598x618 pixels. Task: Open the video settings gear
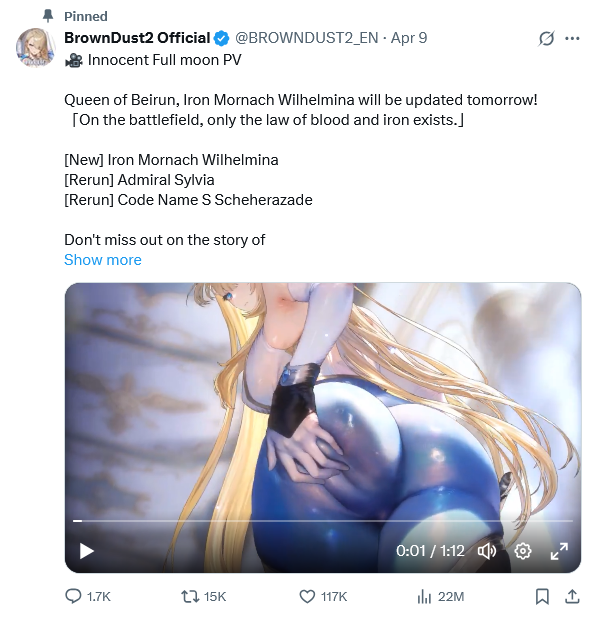click(523, 551)
